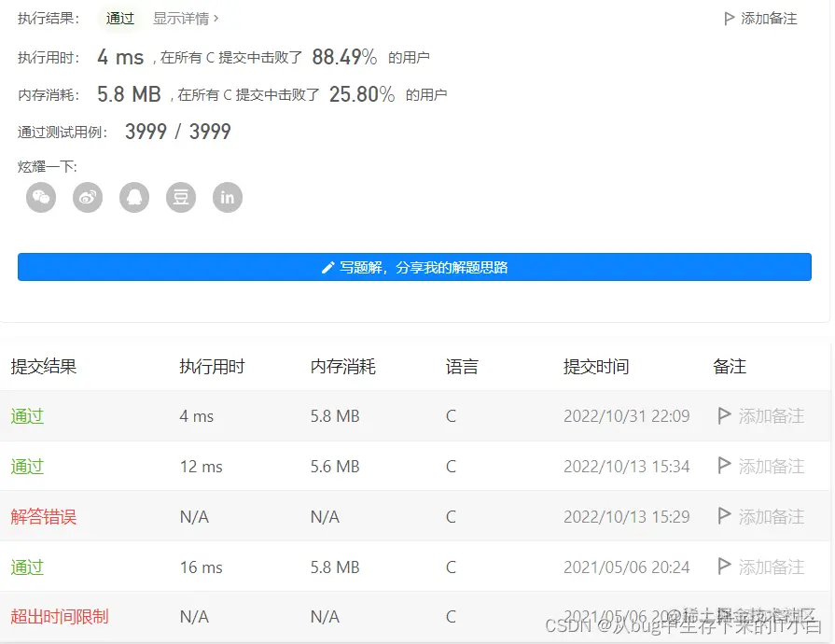Click the 执行用时 column header
Viewport: 835px width, 644px height.
[x=214, y=366]
